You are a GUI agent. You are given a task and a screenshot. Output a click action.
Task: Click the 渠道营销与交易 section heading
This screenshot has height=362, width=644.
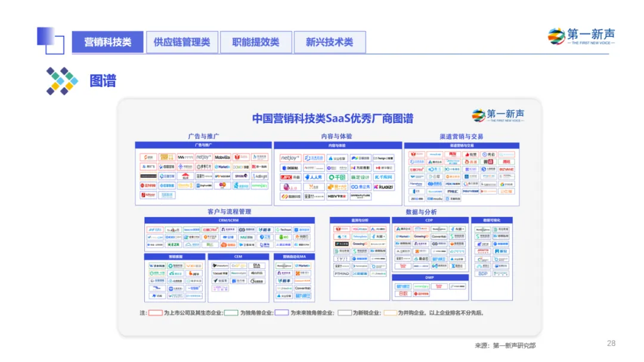[x=461, y=137]
